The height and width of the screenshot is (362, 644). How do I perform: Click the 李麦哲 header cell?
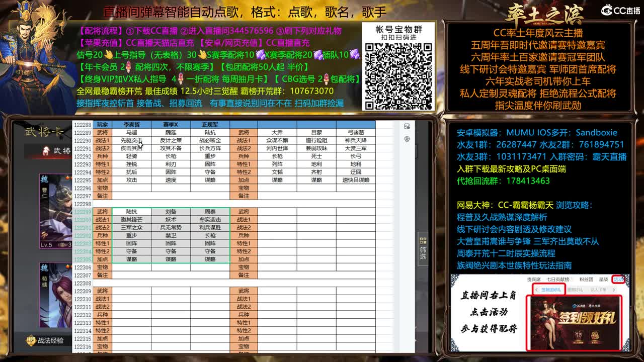click(131, 124)
